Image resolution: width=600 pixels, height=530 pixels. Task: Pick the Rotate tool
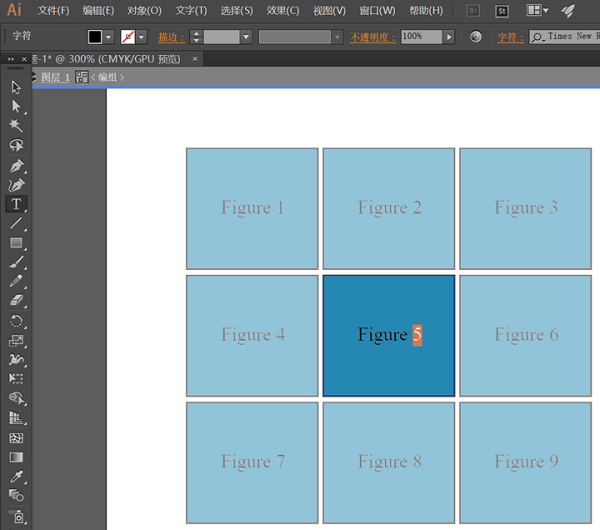[x=16, y=321]
